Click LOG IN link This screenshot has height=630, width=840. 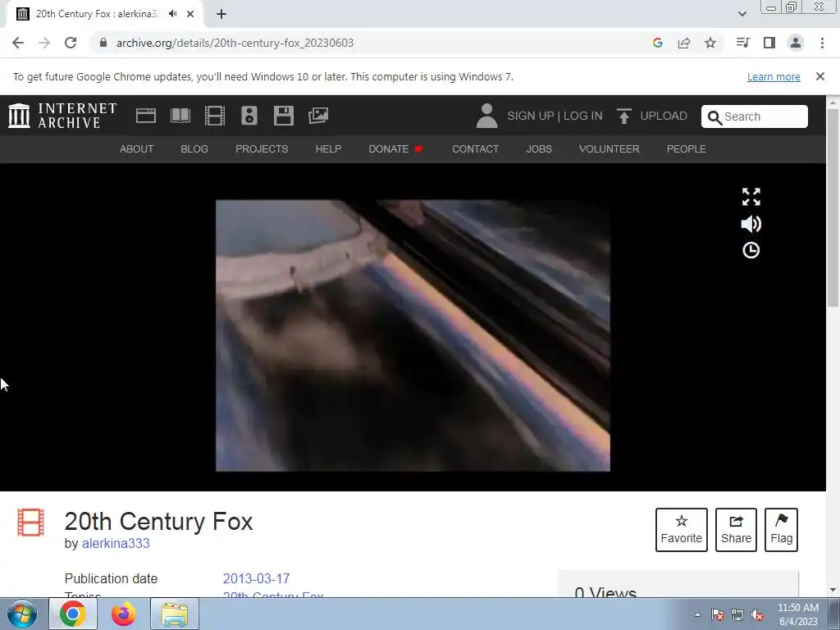pyautogui.click(x=583, y=116)
